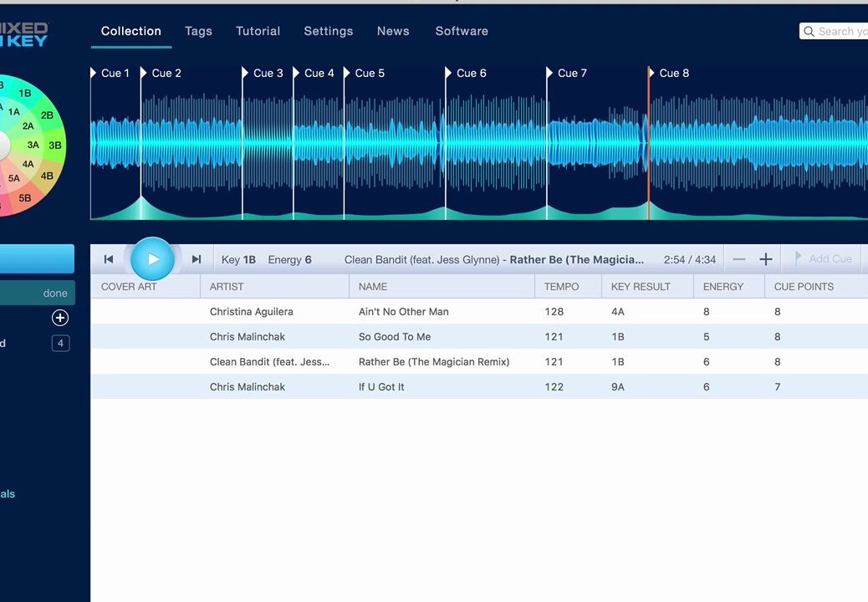Select 4A on the Camelot wheel
The height and width of the screenshot is (602, 868).
pos(28,164)
